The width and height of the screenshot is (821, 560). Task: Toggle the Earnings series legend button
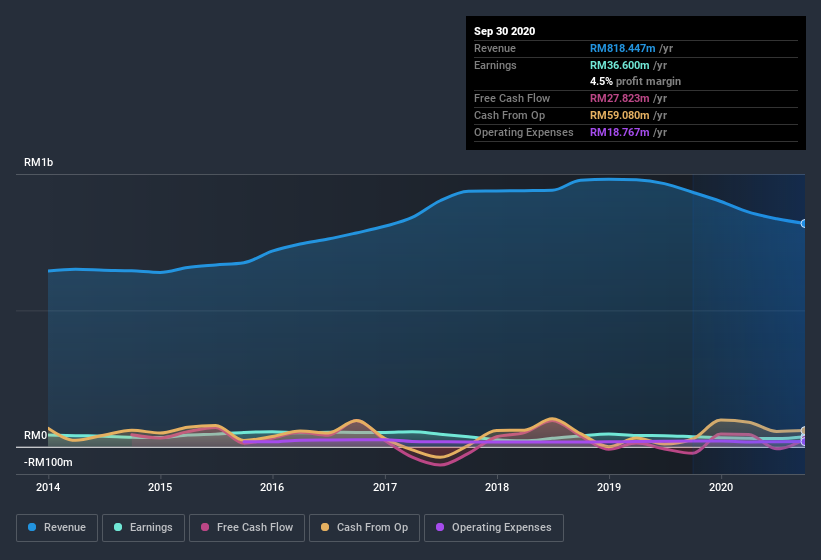pyautogui.click(x=143, y=528)
